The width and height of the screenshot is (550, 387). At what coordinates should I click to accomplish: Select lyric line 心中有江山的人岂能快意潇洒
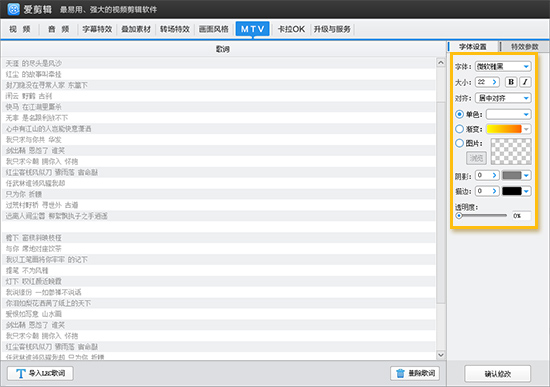[x=218, y=128]
